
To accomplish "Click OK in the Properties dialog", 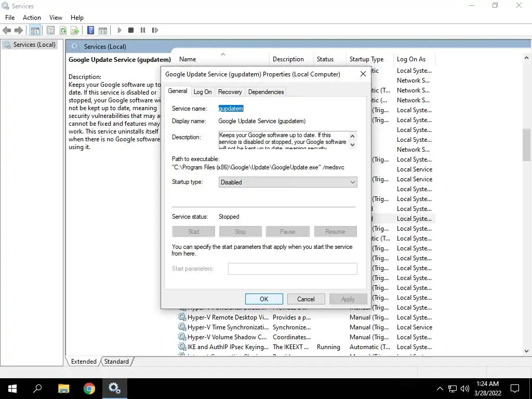I will tap(264, 299).
